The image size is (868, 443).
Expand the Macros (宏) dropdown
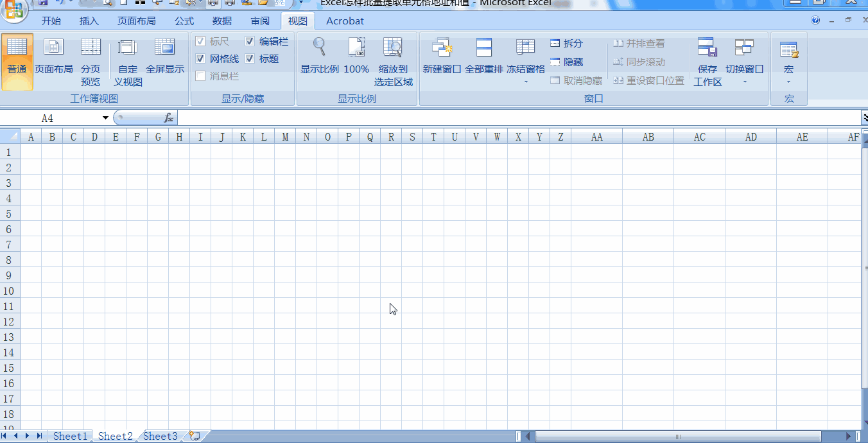(x=788, y=82)
